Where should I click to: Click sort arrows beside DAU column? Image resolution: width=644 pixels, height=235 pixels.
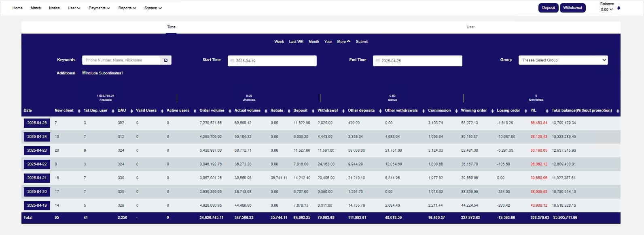(131, 111)
